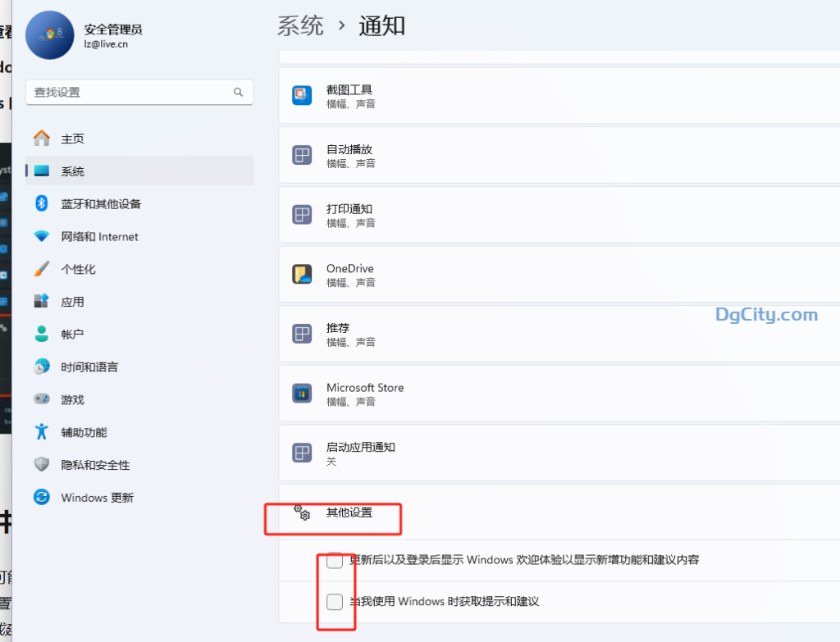This screenshot has height=642, width=840.
Task: Click the 截图工具 (Snipping Tool) icon
Action: [302, 95]
